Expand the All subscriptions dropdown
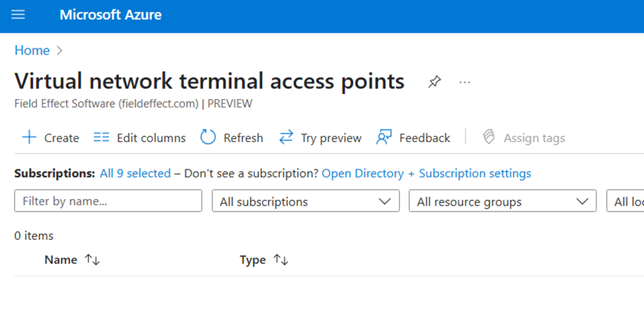 [x=306, y=201]
